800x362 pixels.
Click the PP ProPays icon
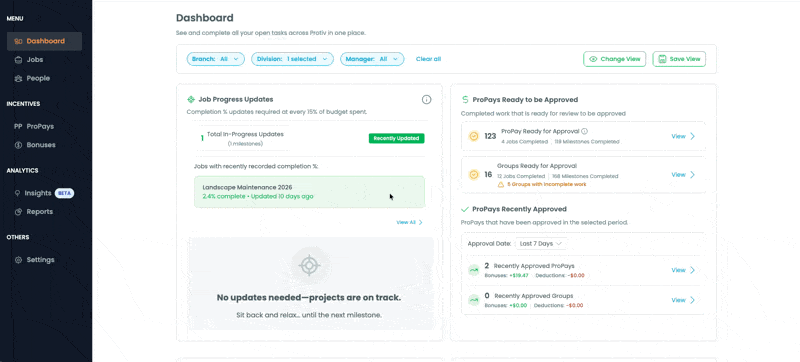click(18, 126)
